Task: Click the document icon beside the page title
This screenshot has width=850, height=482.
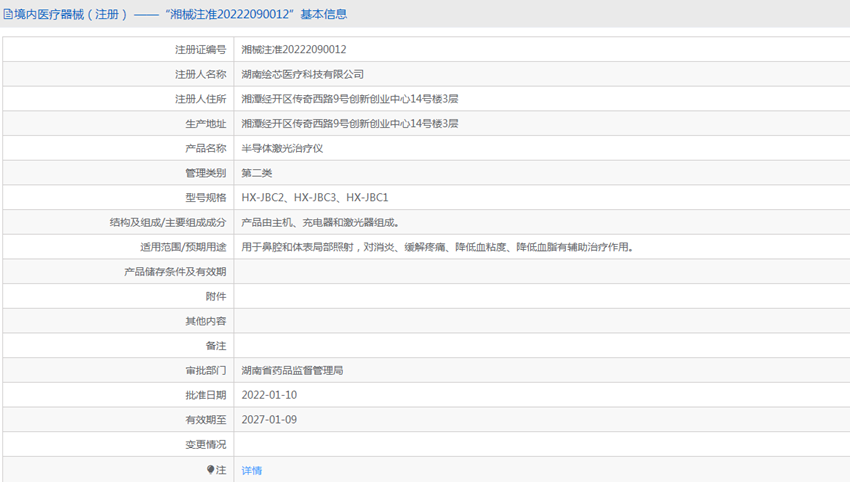Action: (x=8, y=14)
